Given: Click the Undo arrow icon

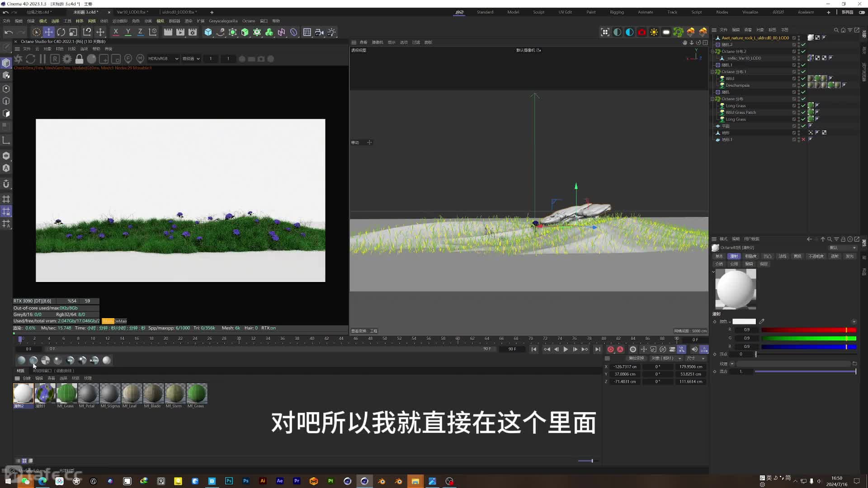Looking at the screenshot, I should (x=8, y=32).
